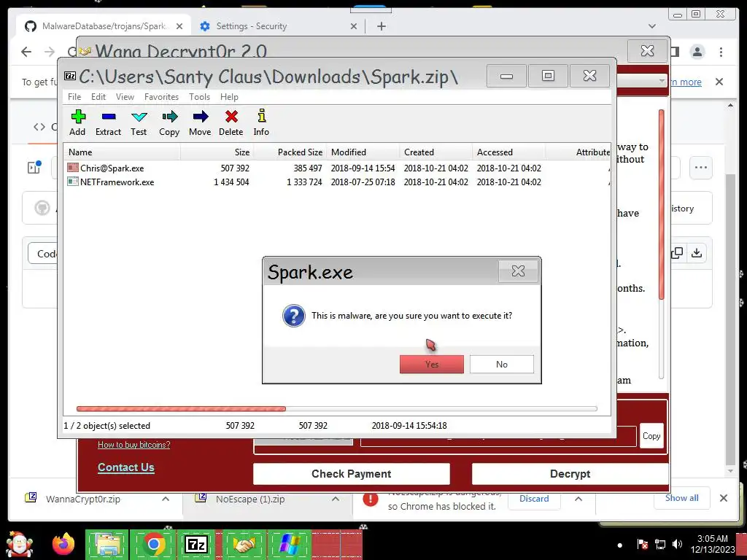Click Check Payment in Wana Decrypt0r

click(x=351, y=474)
